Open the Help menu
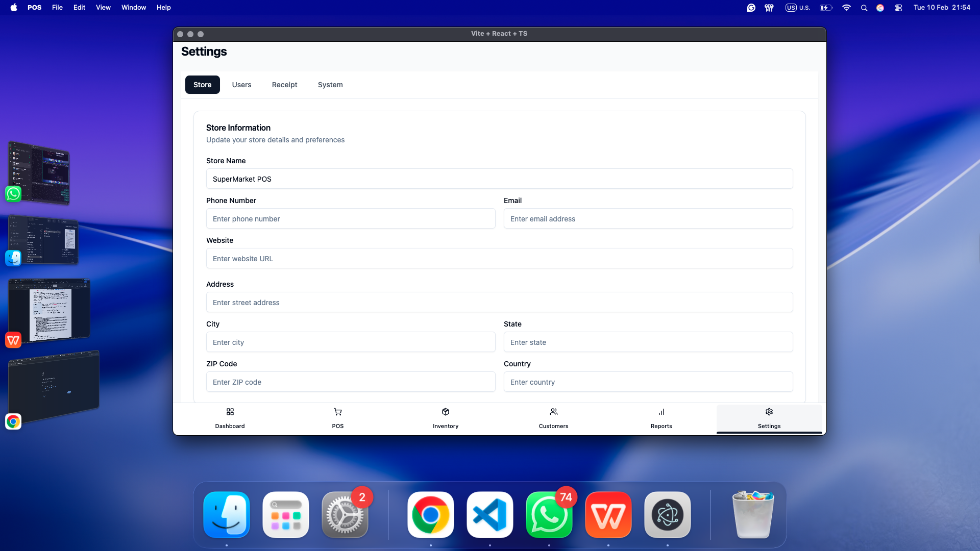The height and width of the screenshot is (551, 980). coord(163,7)
